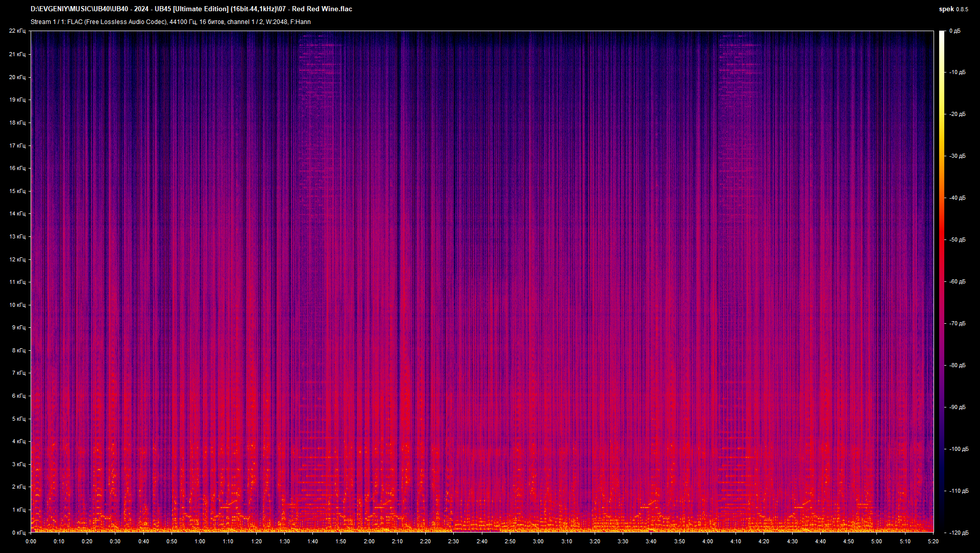
Task: Click the 10 кГц frequency axis label
Action: 17,305
